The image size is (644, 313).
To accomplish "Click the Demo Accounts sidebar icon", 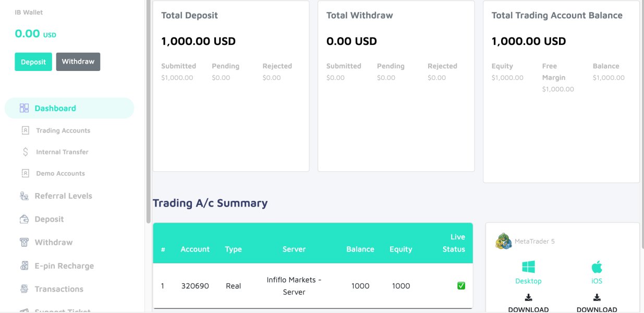I will [25, 173].
